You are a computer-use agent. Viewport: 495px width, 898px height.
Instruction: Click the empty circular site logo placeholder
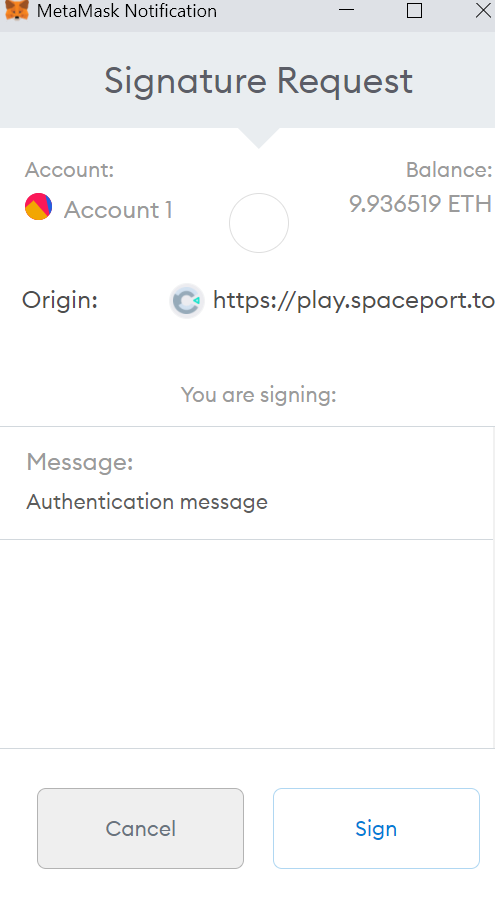click(259, 223)
